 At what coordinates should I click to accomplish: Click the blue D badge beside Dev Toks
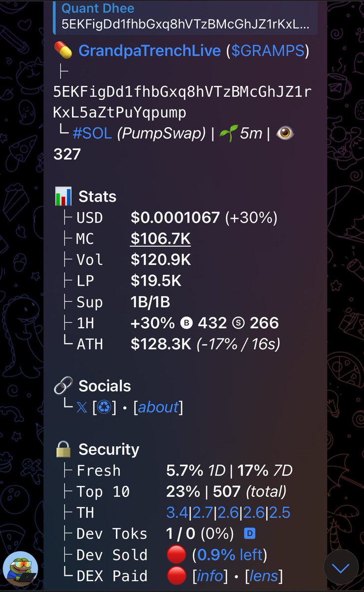249,534
